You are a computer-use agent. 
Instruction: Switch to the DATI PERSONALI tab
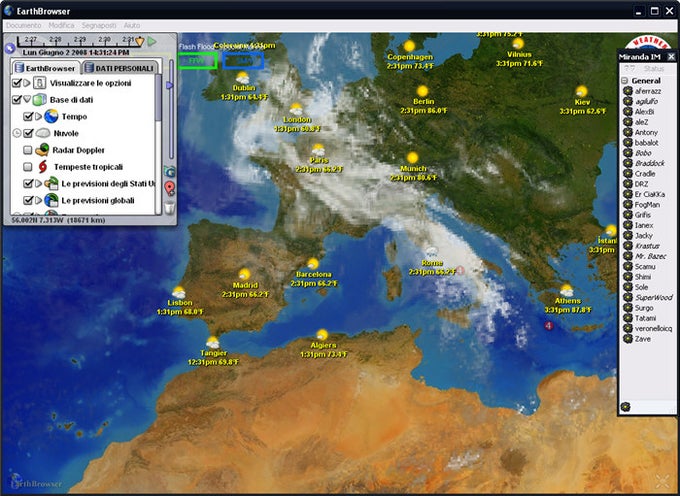[x=119, y=68]
